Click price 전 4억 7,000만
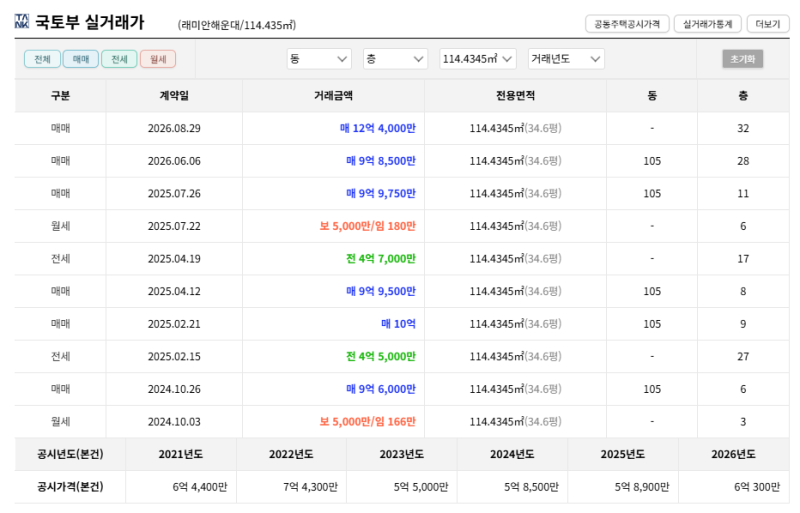Screen dimensions: 800x513 coord(381,259)
